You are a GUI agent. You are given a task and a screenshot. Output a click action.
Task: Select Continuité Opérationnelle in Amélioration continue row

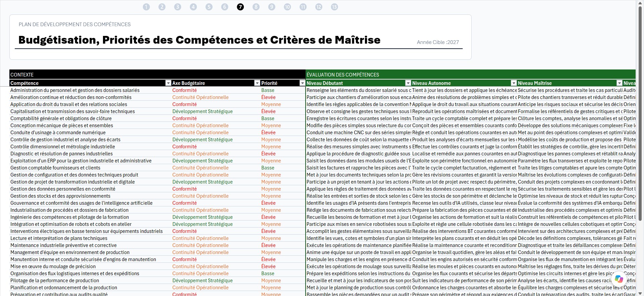pyautogui.click(x=216, y=97)
